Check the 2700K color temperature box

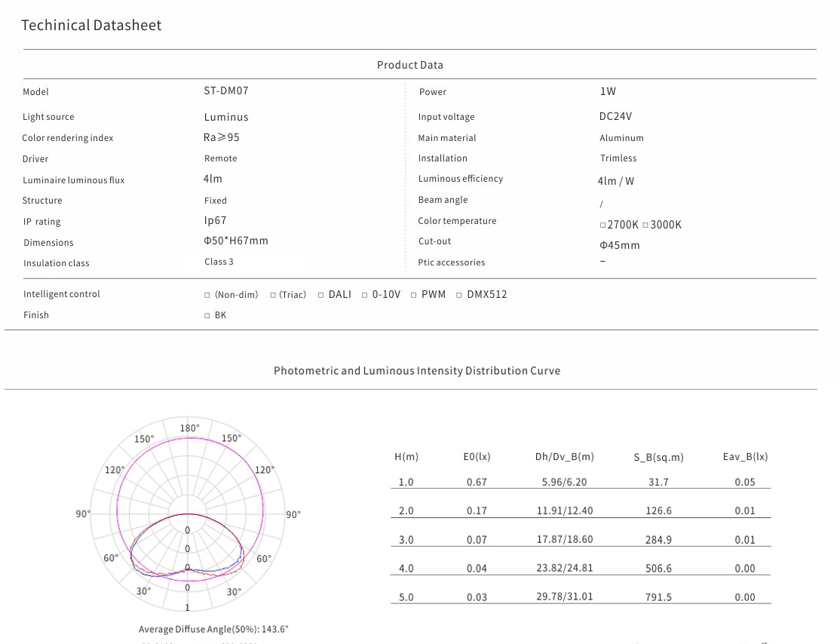point(602,225)
